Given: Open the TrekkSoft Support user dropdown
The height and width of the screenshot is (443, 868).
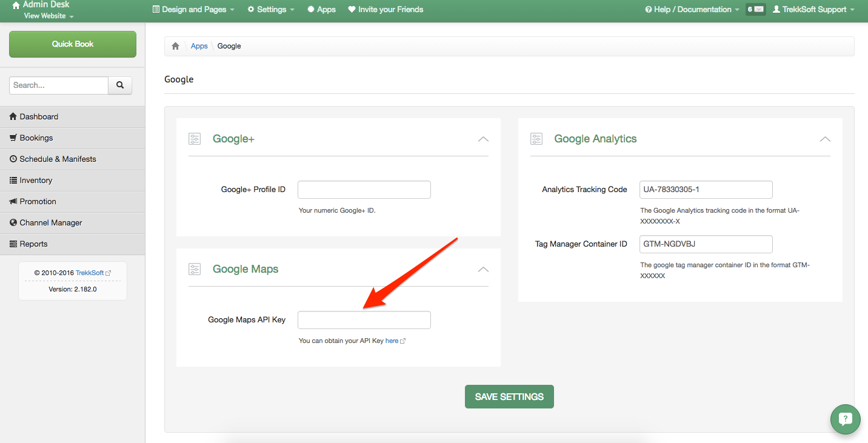Looking at the screenshot, I should tap(813, 10).
